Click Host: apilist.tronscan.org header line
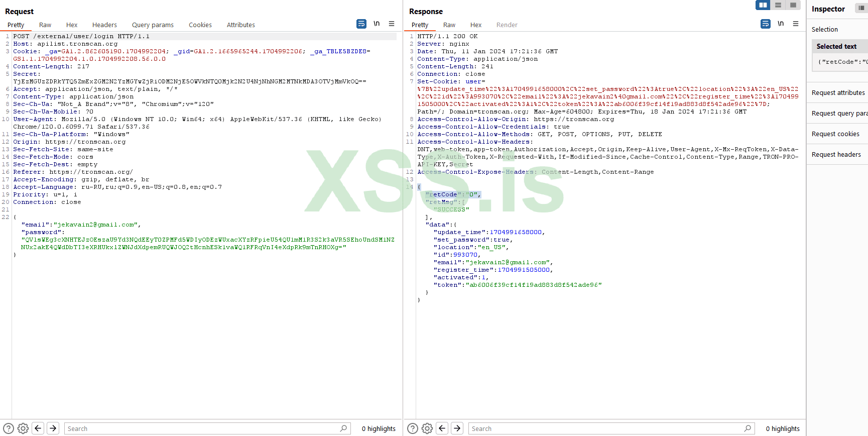Image resolution: width=868 pixels, height=436 pixels. tap(65, 44)
